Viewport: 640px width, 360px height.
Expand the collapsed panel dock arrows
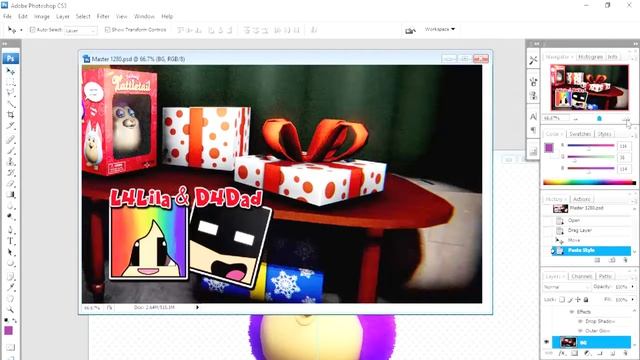coord(537,43)
